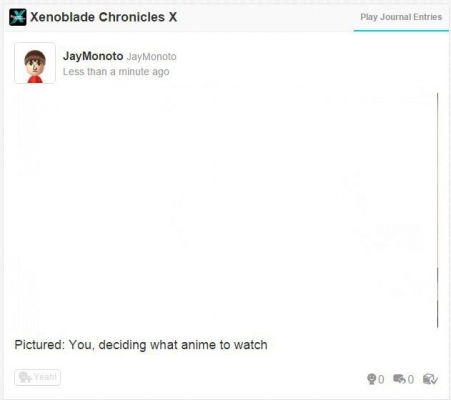
Task: Open post via "Less than a minute ago"
Action: (116, 72)
